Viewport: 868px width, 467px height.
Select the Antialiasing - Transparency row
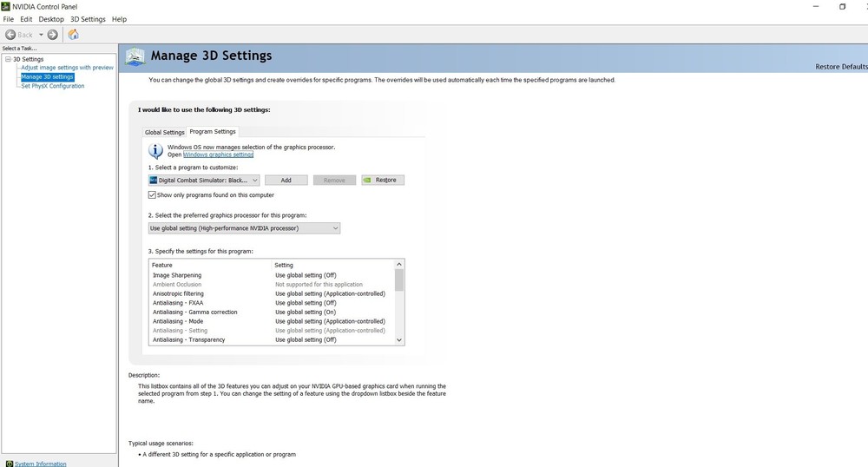272,339
